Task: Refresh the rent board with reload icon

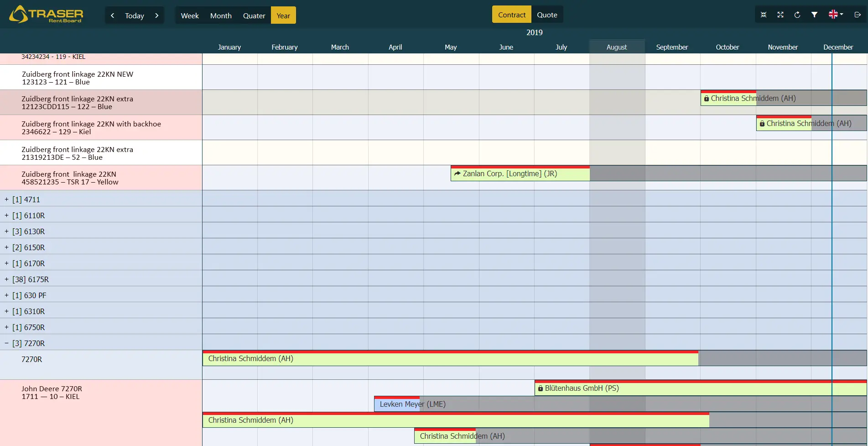Action: pyautogui.click(x=797, y=15)
